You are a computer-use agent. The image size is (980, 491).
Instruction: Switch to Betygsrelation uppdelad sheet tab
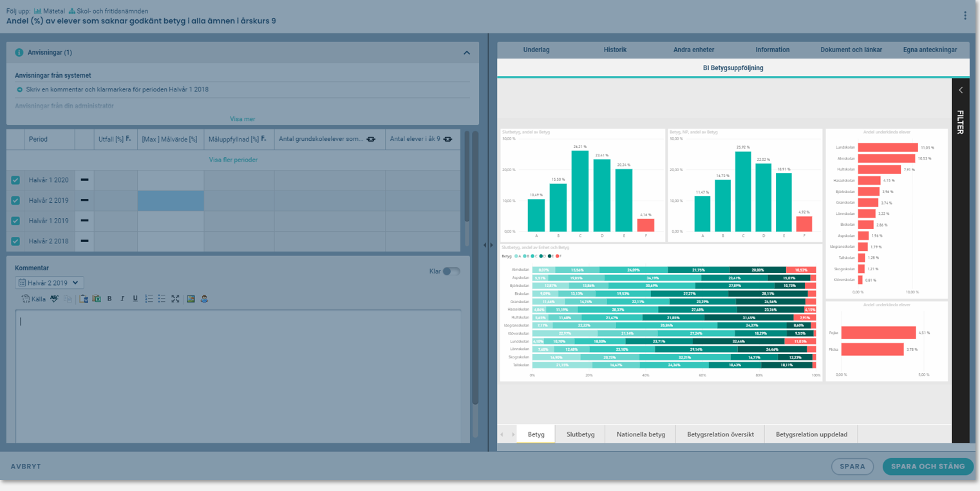coord(811,434)
